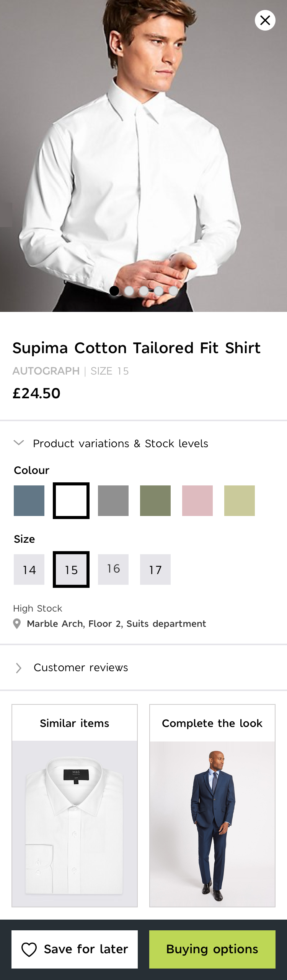Viewport: 287px width, 980px height.
Task: Pick the olive green colour swatch
Action: coord(155,501)
